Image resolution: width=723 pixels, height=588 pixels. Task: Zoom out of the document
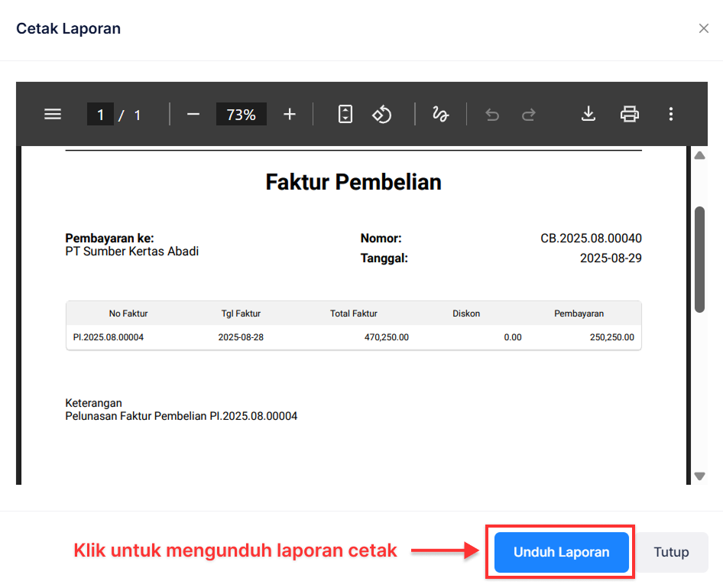click(x=193, y=114)
